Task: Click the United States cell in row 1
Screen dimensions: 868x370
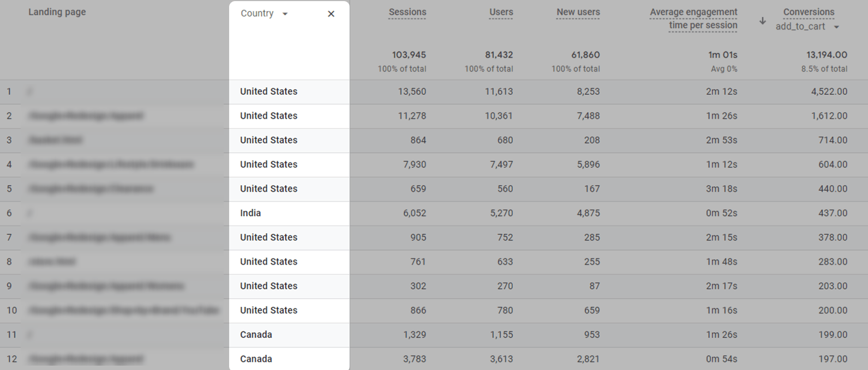Action: (268, 92)
